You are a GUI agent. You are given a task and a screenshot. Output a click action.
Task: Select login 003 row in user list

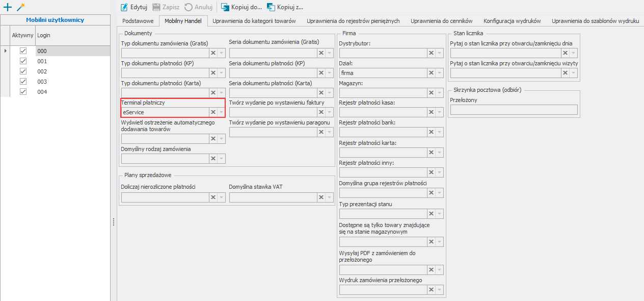[42, 82]
